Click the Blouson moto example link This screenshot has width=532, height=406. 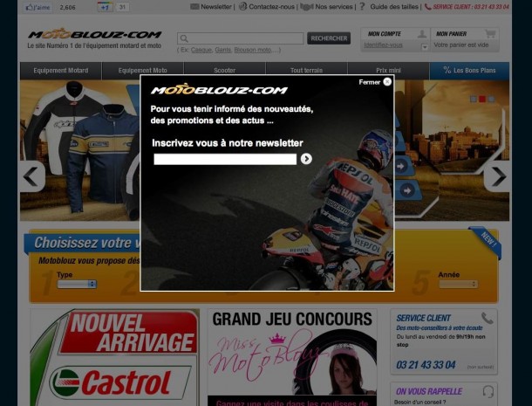253,50
